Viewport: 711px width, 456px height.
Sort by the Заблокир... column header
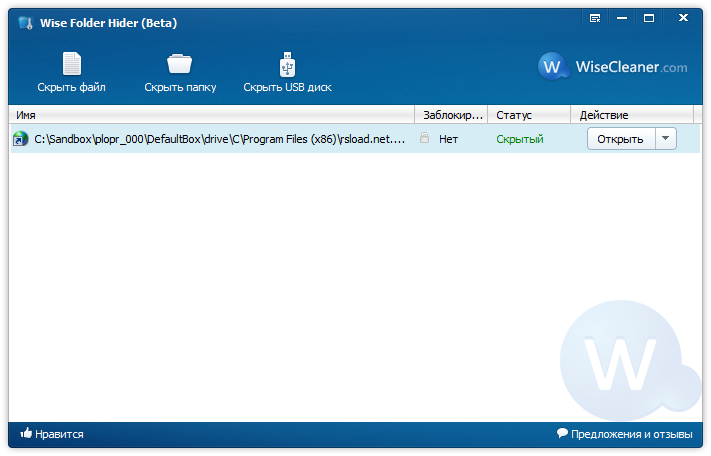pos(451,115)
